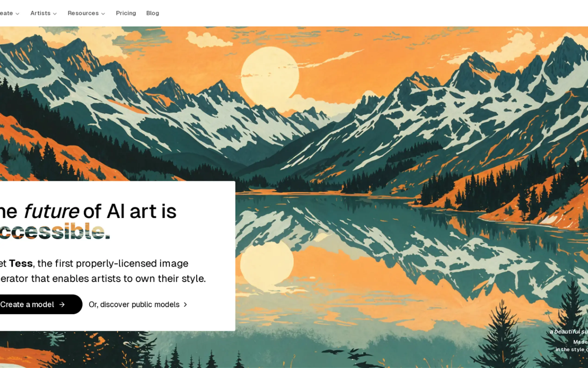Visit the Blog link in navigation
This screenshot has height=368, width=588.
tap(153, 13)
